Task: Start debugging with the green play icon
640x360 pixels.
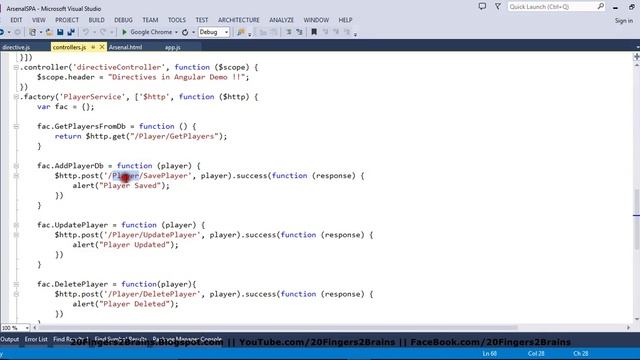Action: pyautogui.click(x=124, y=32)
